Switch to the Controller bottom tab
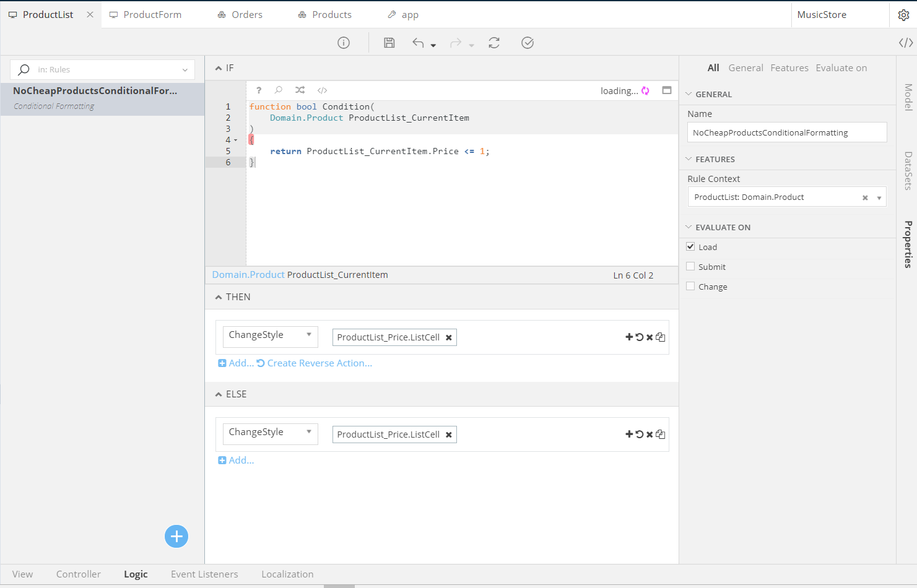This screenshot has height=588, width=917. click(x=78, y=574)
